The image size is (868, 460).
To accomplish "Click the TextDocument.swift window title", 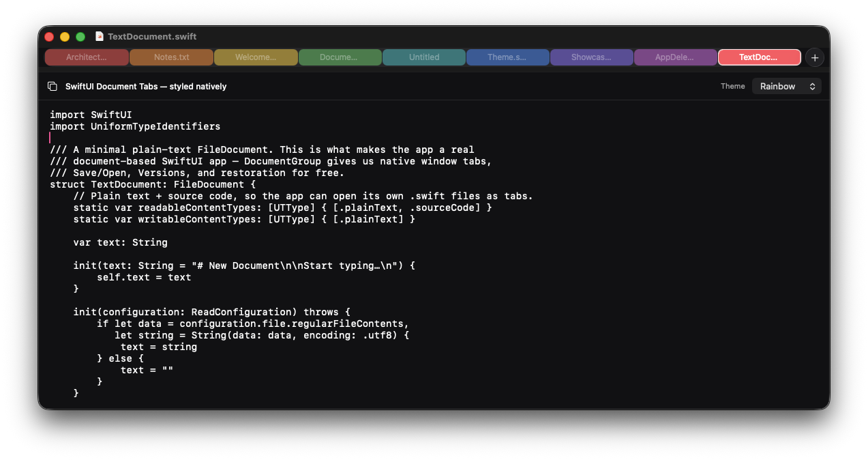I will coord(152,36).
